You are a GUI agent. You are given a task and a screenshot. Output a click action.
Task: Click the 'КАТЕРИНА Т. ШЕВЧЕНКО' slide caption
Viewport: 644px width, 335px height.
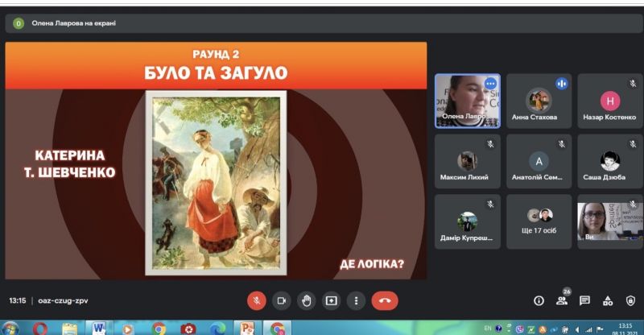(70, 163)
